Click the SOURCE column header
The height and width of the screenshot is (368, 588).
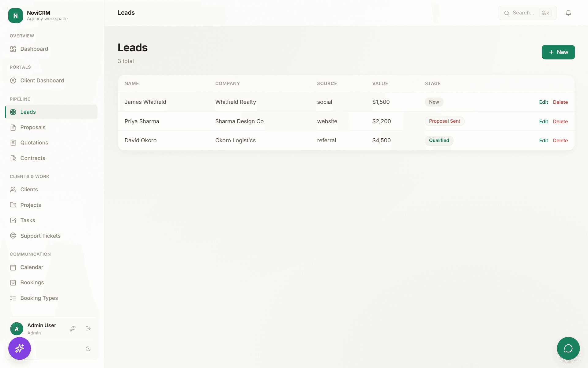(327, 83)
